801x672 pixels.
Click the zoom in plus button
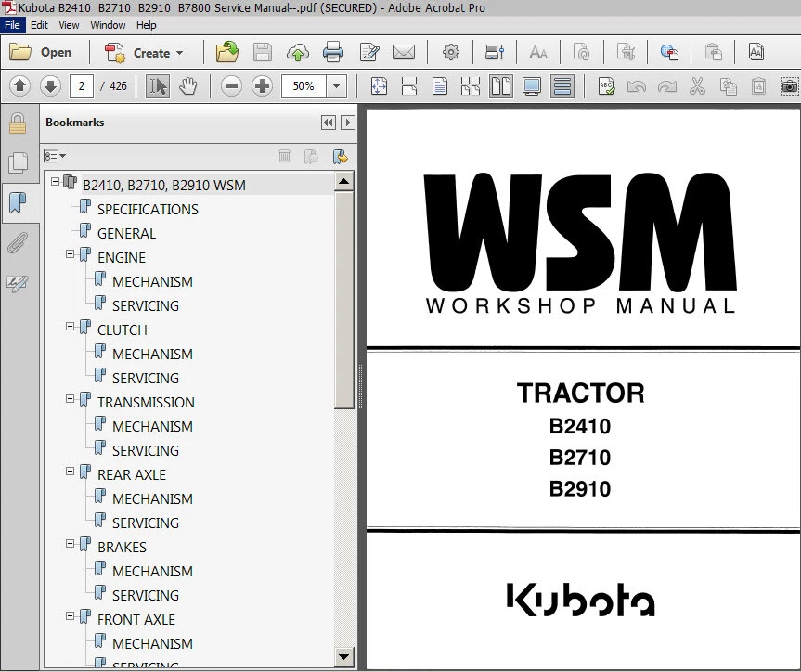pyautogui.click(x=262, y=86)
